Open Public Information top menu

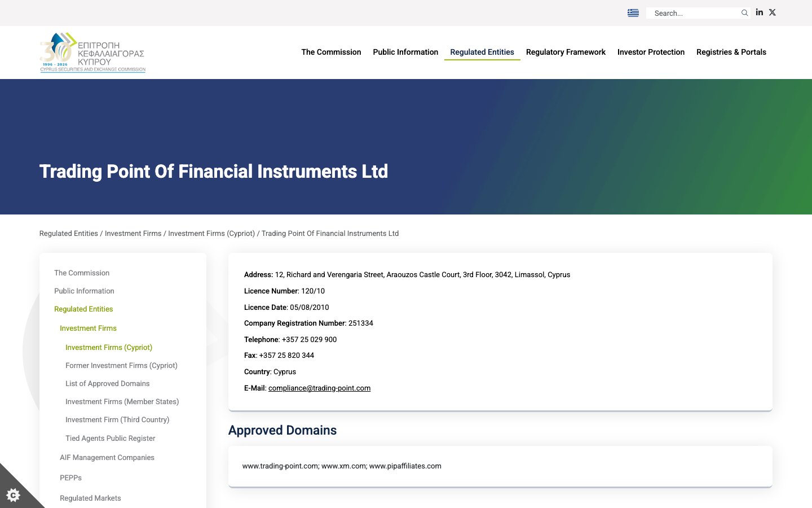pos(405,52)
